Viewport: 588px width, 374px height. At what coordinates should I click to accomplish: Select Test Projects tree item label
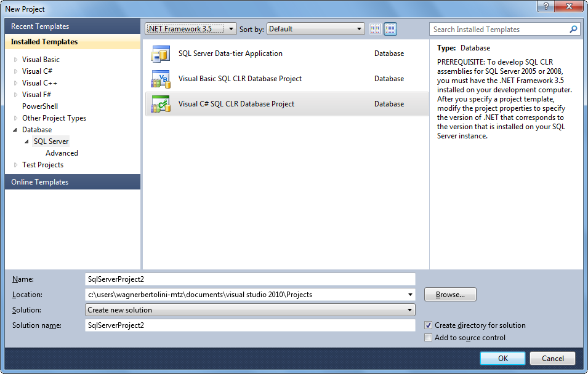click(42, 165)
